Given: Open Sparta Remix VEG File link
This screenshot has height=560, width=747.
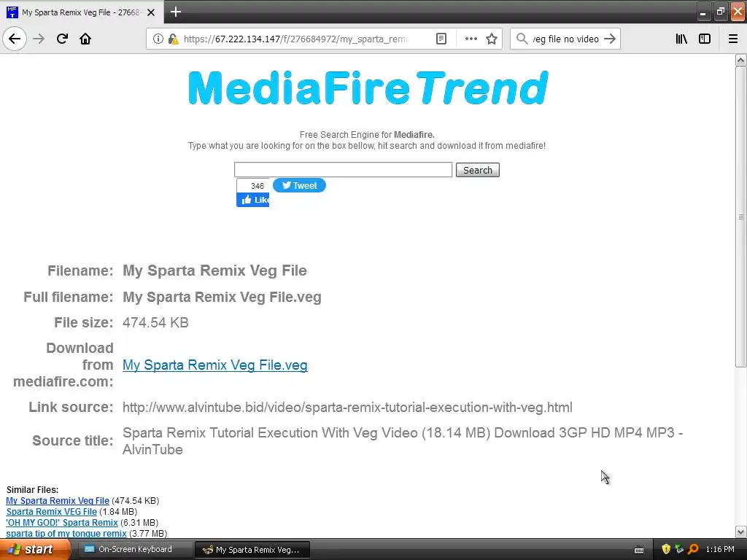Looking at the screenshot, I should (52, 511).
